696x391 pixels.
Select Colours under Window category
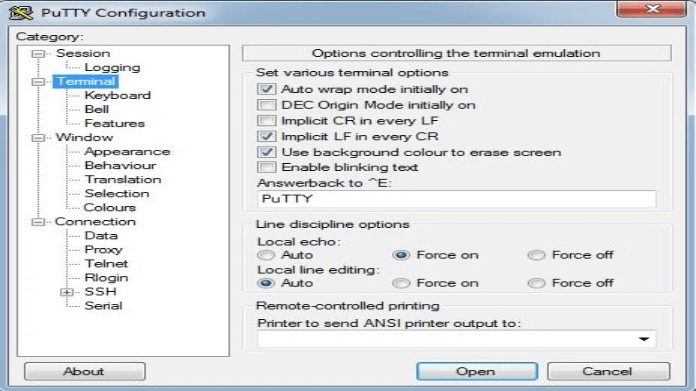(x=110, y=208)
